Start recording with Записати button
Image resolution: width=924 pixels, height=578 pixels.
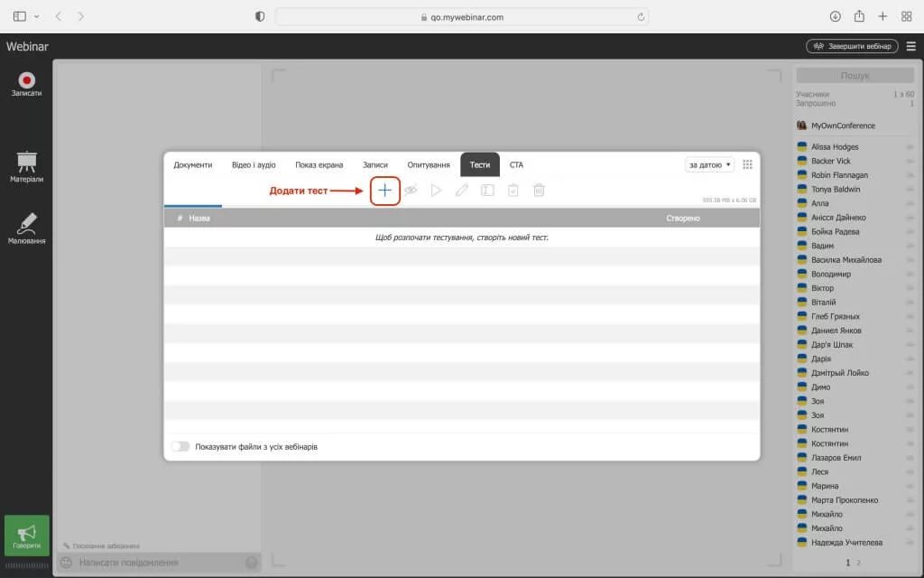(x=27, y=85)
